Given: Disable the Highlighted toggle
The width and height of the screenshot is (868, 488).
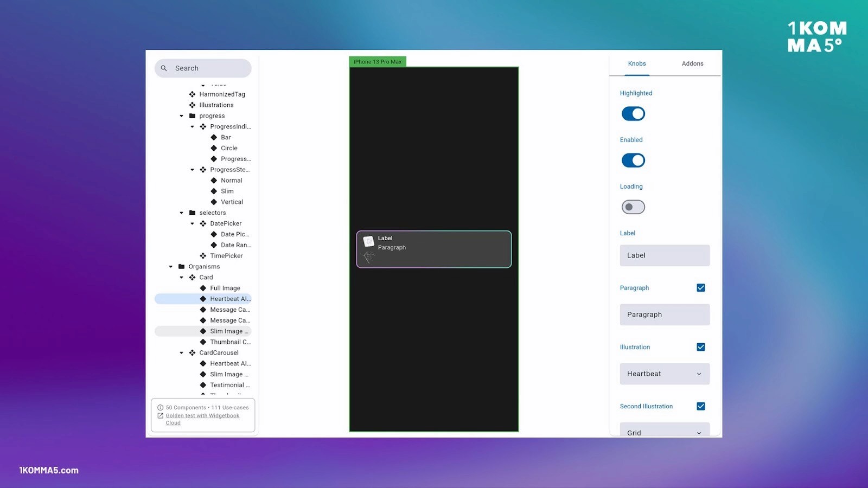Looking at the screenshot, I should pyautogui.click(x=633, y=113).
